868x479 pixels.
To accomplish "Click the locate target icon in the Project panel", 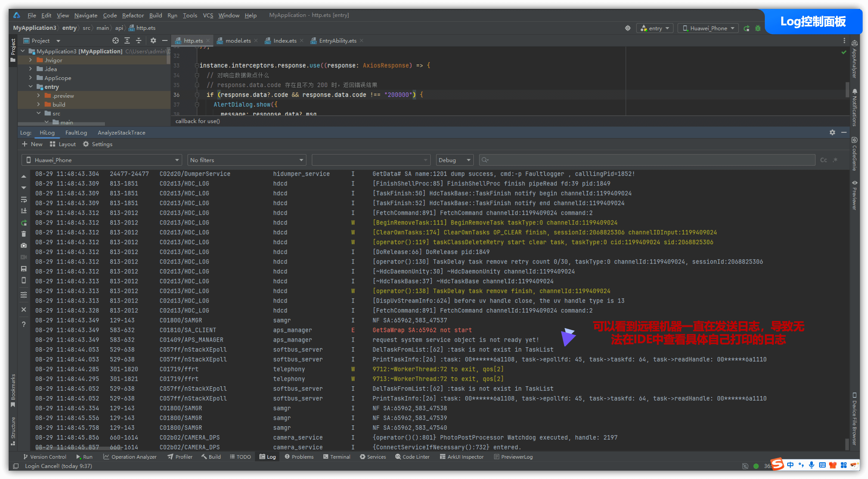I will 116,41.
